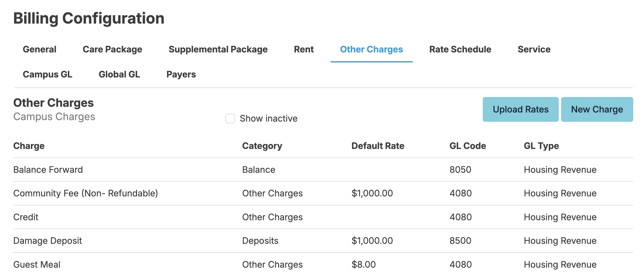Click the Upload Rates button
Image resolution: width=644 pixels, height=276 pixels.
520,110
